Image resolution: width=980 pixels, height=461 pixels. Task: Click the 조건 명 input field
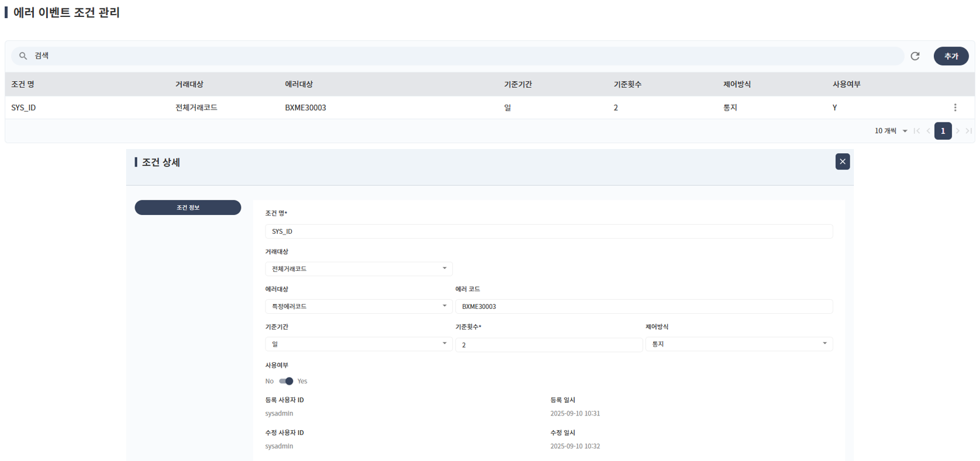(x=548, y=231)
